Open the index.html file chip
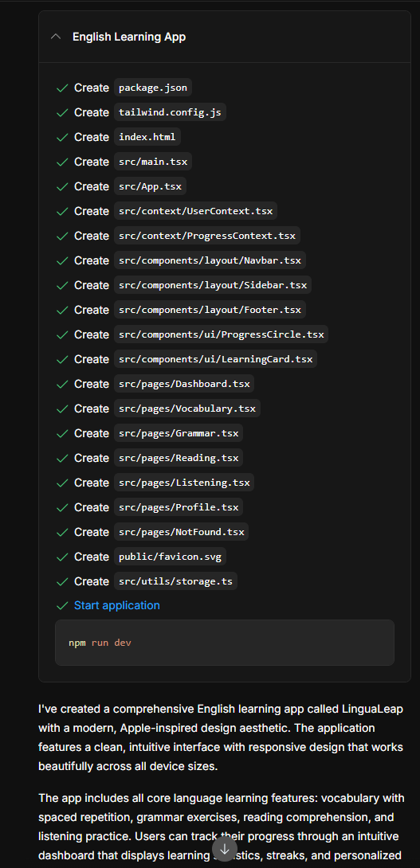This screenshot has height=868, width=420. pos(147,137)
